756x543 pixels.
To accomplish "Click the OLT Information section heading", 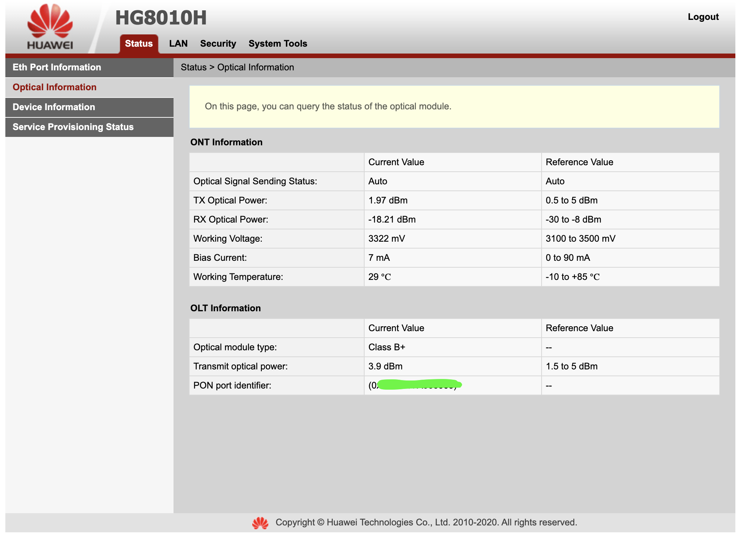I will click(x=225, y=308).
